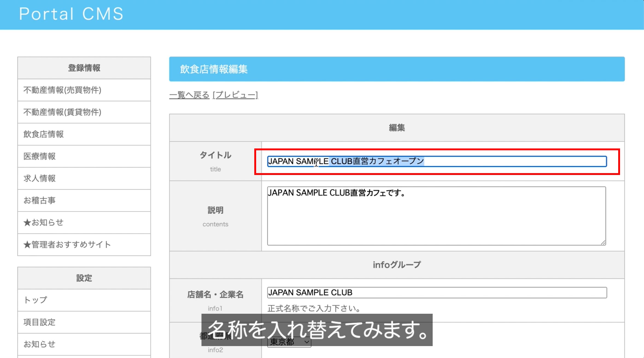Click the 店舗名・企業名 input field
Image resolution: width=644 pixels, height=358 pixels.
pos(437,293)
